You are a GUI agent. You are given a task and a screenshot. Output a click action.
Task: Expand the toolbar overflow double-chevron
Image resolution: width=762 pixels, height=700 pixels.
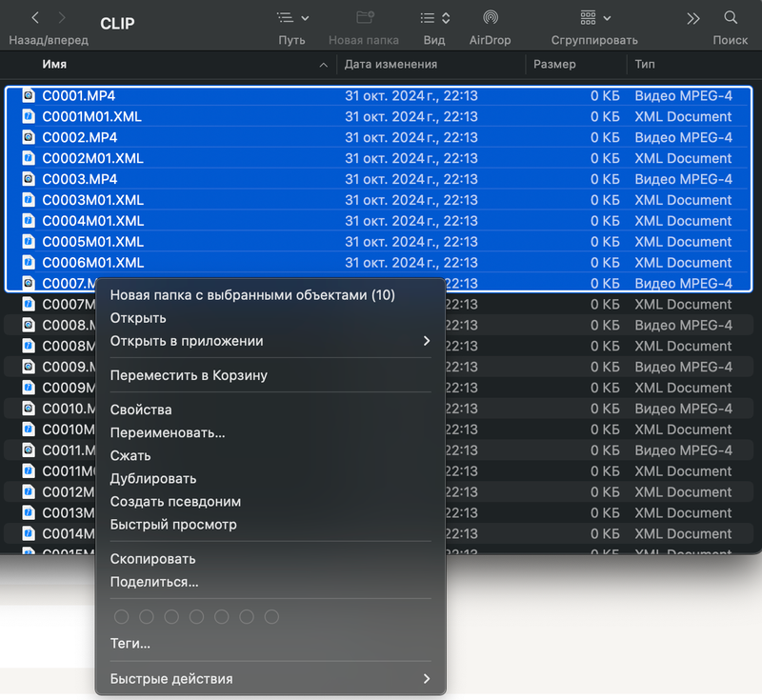click(x=693, y=18)
